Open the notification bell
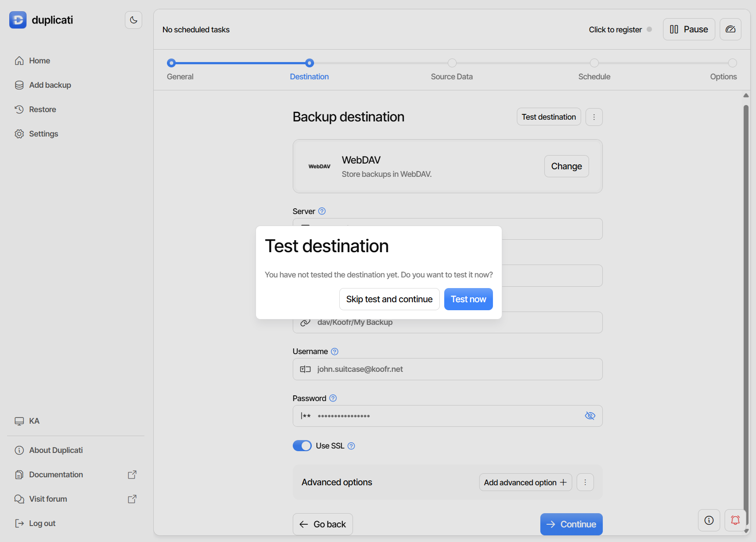The height and width of the screenshot is (542, 756). coord(736,520)
